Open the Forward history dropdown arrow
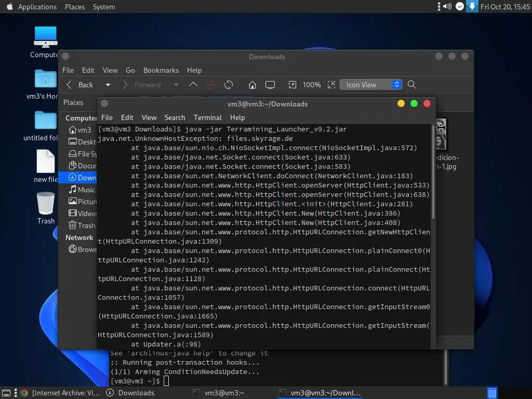Screen dimensions: 532x399 [x=176, y=85]
